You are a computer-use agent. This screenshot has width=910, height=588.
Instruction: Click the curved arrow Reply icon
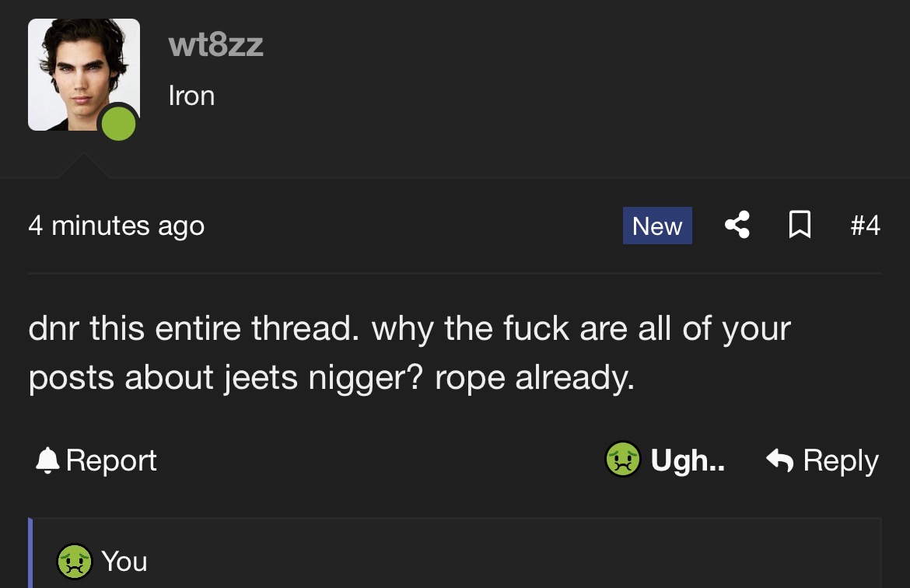779,461
